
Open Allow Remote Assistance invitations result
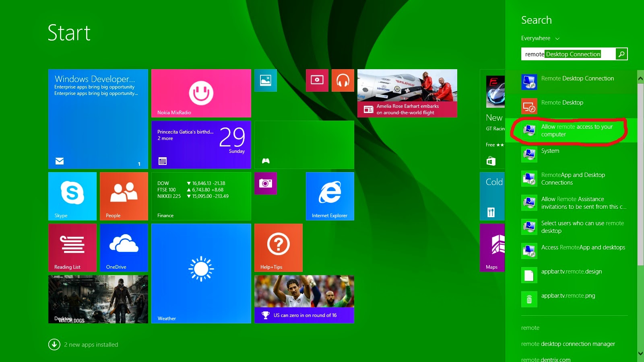coord(571,203)
